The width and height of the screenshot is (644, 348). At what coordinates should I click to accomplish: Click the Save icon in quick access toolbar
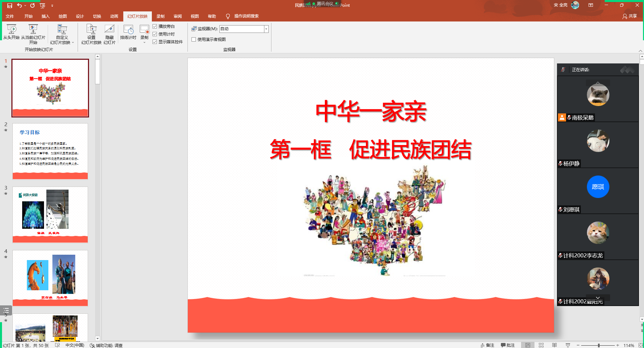click(x=10, y=5)
